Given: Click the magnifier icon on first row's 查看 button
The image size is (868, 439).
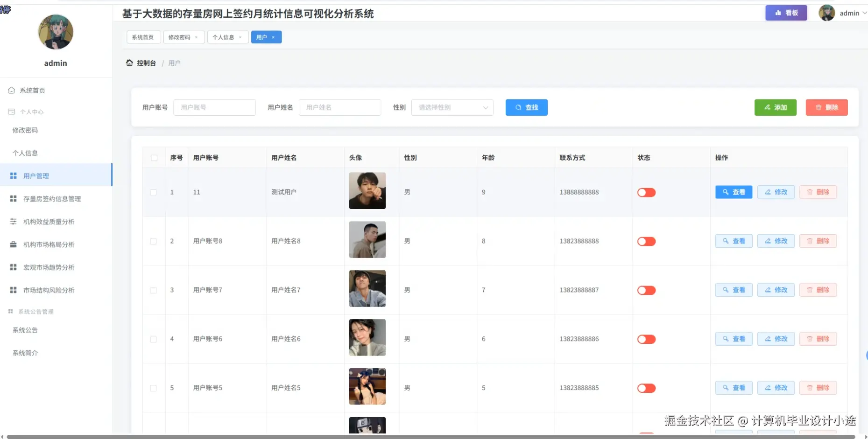Looking at the screenshot, I should tap(725, 192).
